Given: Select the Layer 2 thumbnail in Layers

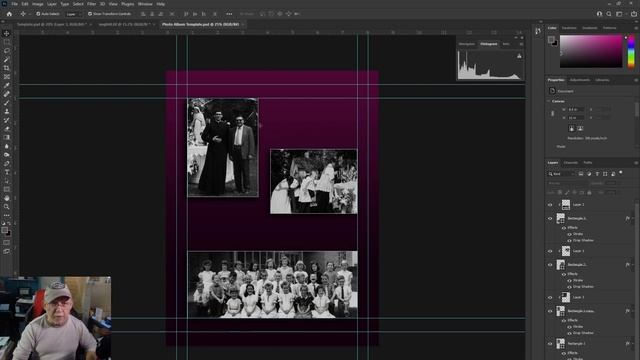Looking at the screenshot, I should click(x=566, y=204).
